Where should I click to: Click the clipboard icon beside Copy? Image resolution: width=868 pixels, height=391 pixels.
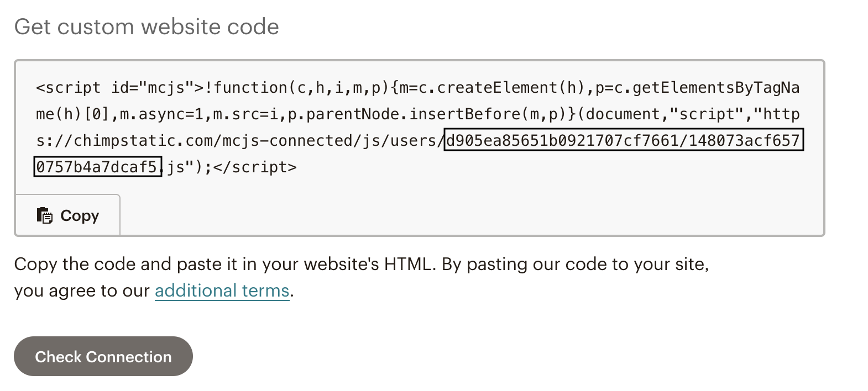[x=44, y=215]
